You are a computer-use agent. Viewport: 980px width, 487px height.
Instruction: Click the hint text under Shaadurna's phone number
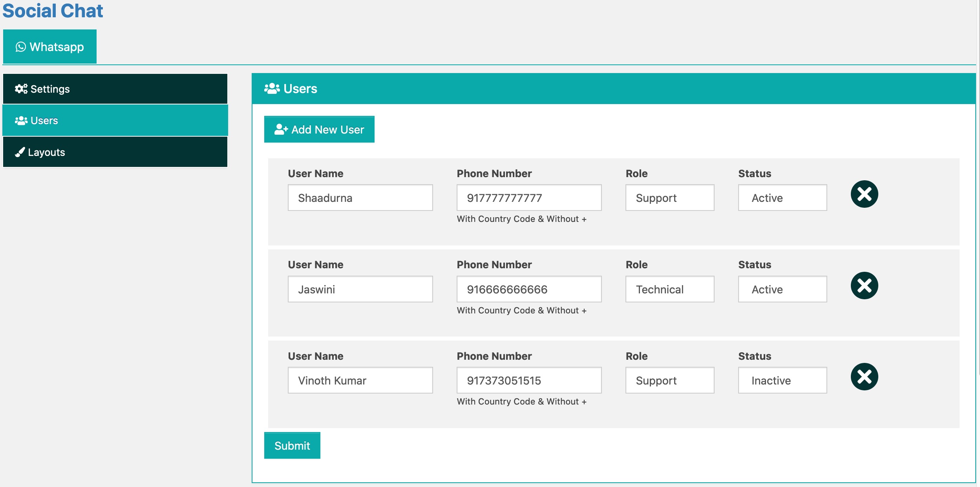point(521,219)
